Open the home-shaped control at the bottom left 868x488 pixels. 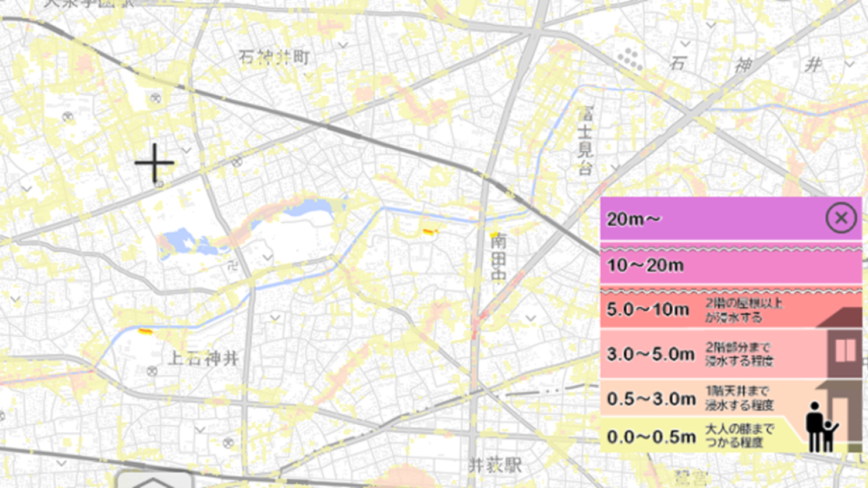pyautogui.click(x=154, y=483)
